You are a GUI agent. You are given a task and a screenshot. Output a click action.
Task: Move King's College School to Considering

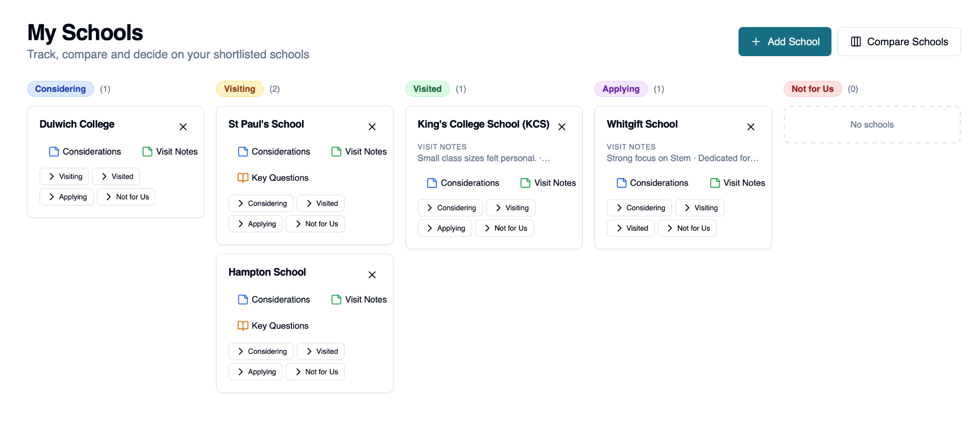[450, 208]
